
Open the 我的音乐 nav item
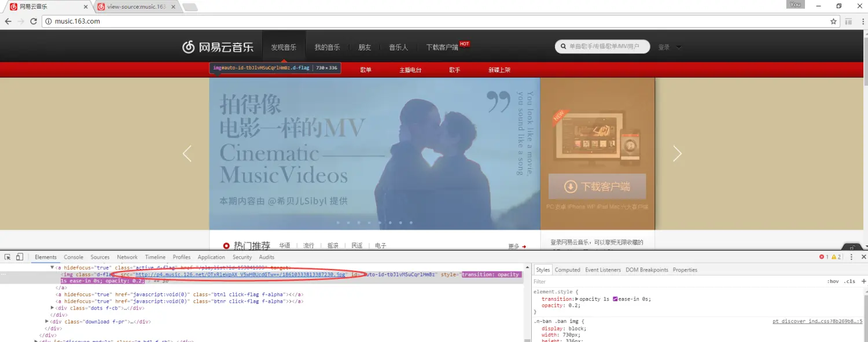coord(328,47)
